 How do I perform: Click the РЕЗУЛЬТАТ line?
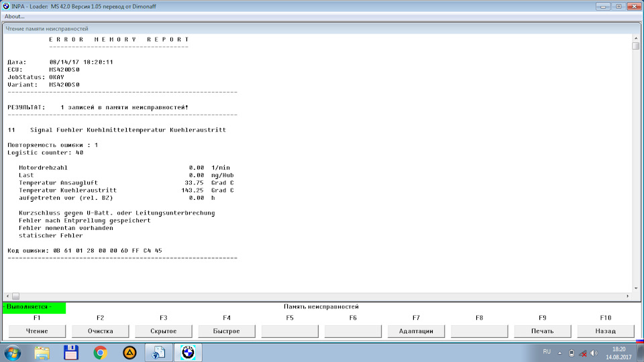point(98,107)
